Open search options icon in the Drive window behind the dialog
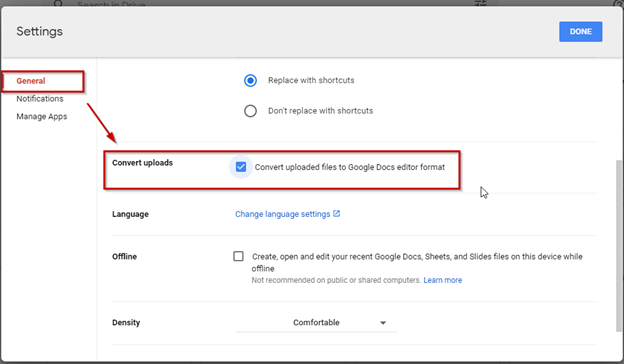Image resolution: width=624 pixels, height=364 pixels. 480,3
